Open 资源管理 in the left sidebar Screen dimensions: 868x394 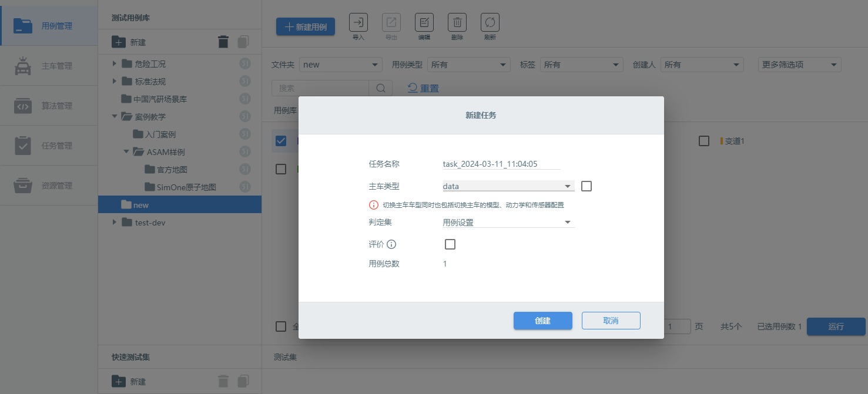click(x=49, y=186)
